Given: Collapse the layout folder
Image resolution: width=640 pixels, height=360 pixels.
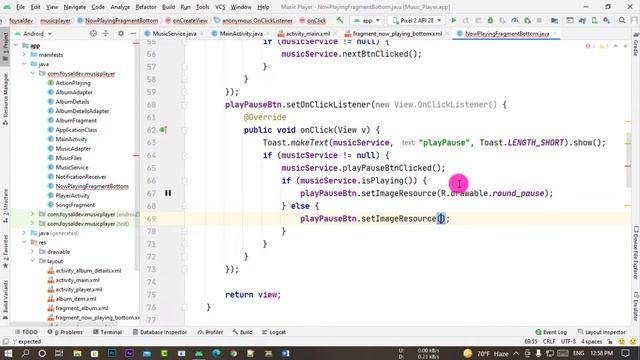Looking at the screenshot, I should click(32, 261).
